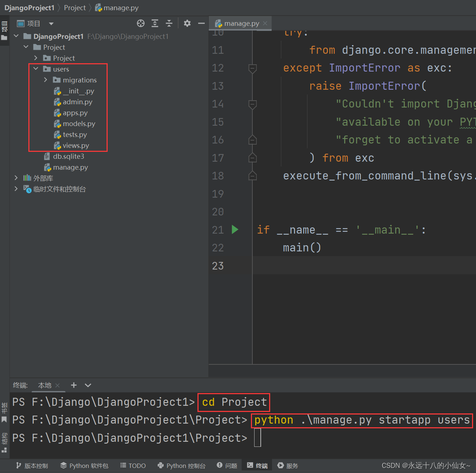Select __init__.py in users folder
Screen dimensions: 476x473
pyautogui.click(x=74, y=91)
